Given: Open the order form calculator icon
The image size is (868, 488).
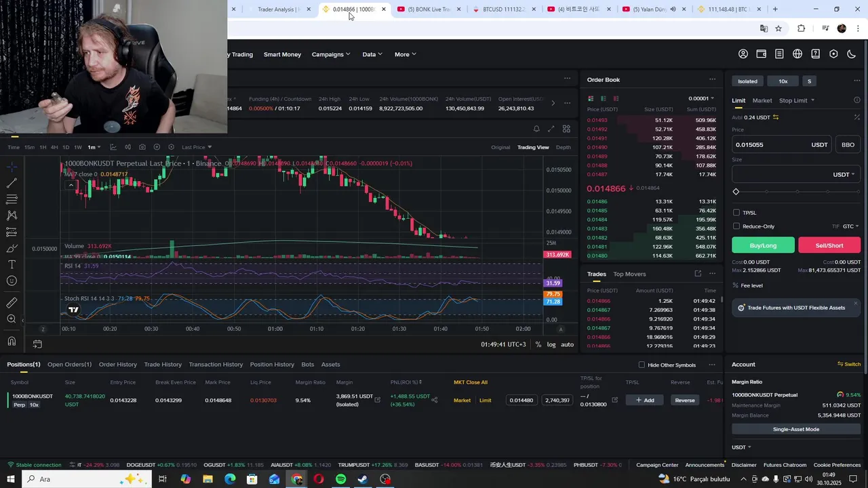Looking at the screenshot, I should [x=857, y=117].
